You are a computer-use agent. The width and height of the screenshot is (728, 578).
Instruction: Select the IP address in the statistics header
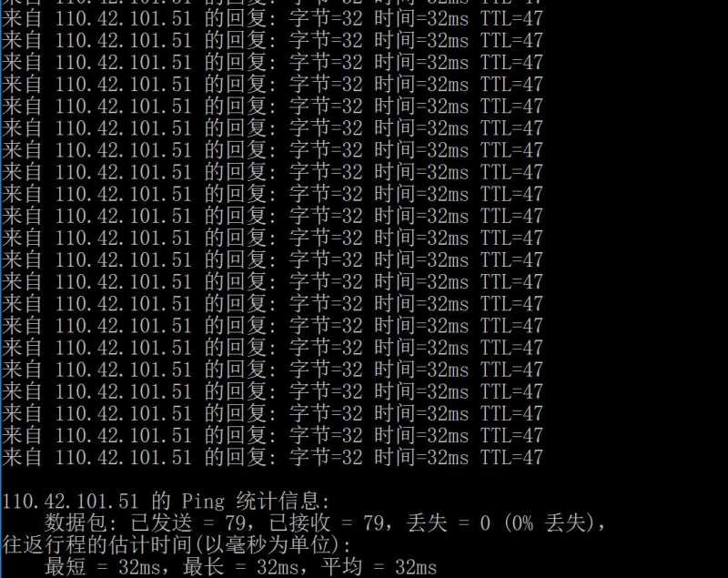[x=70, y=502]
